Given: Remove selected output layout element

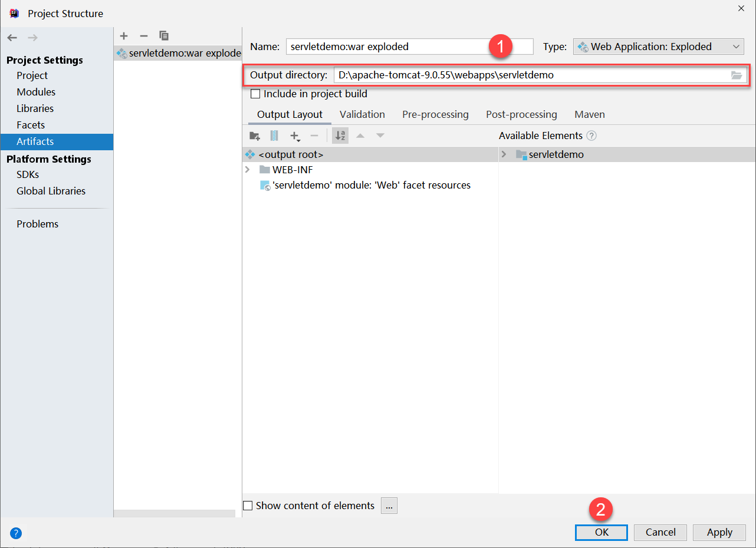Looking at the screenshot, I should tap(314, 136).
